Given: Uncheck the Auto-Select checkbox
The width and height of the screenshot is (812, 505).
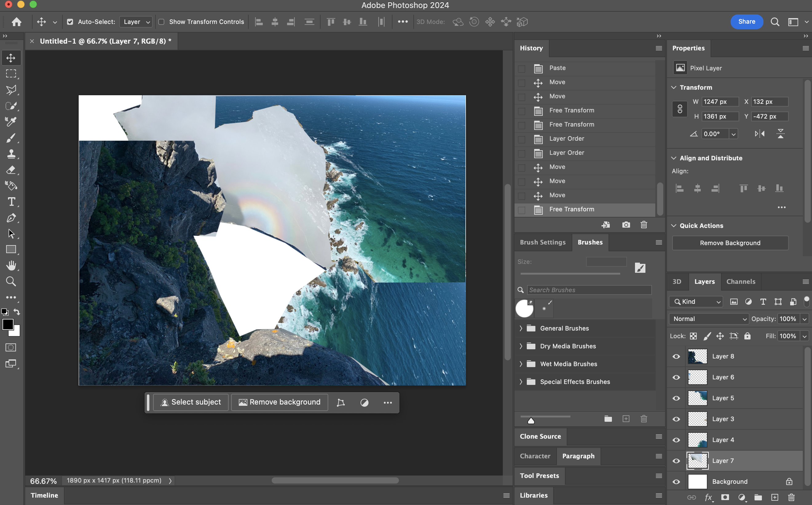Looking at the screenshot, I should pyautogui.click(x=70, y=22).
